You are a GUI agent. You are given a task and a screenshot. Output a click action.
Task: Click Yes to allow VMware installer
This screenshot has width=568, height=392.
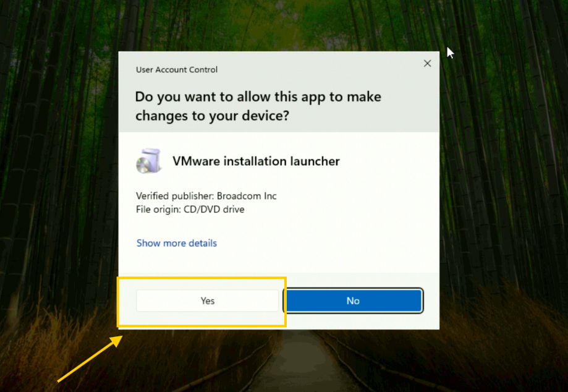(x=207, y=300)
